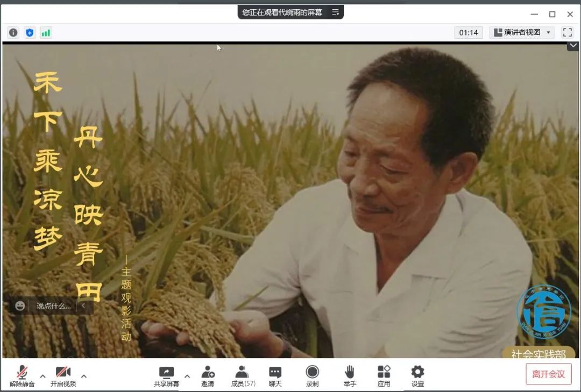Expand video options arrow beside 开启视频
This screenshot has height=392, width=581.
(84, 376)
